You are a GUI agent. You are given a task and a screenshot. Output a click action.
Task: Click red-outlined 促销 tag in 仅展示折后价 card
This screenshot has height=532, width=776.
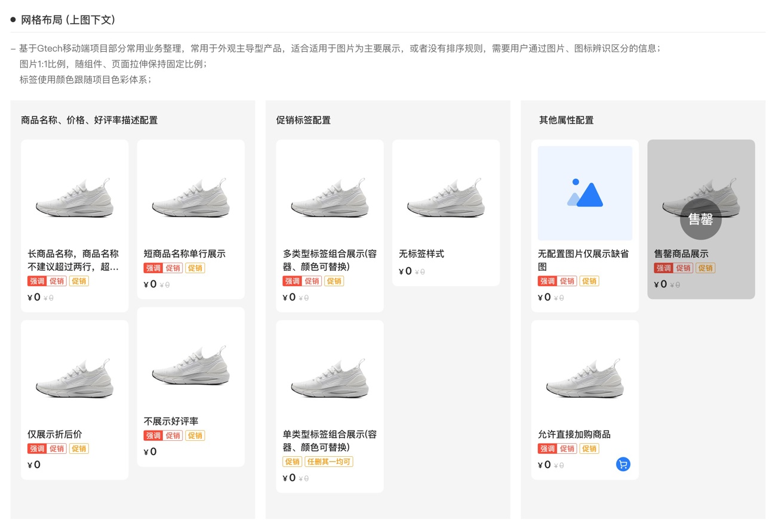[x=57, y=449]
